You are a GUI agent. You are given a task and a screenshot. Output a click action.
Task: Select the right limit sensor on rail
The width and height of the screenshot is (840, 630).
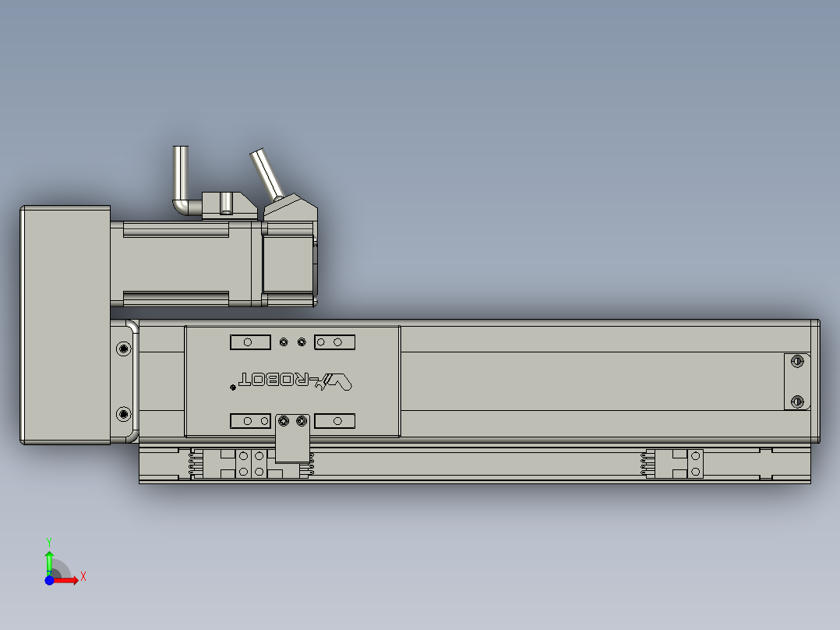[673, 464]
